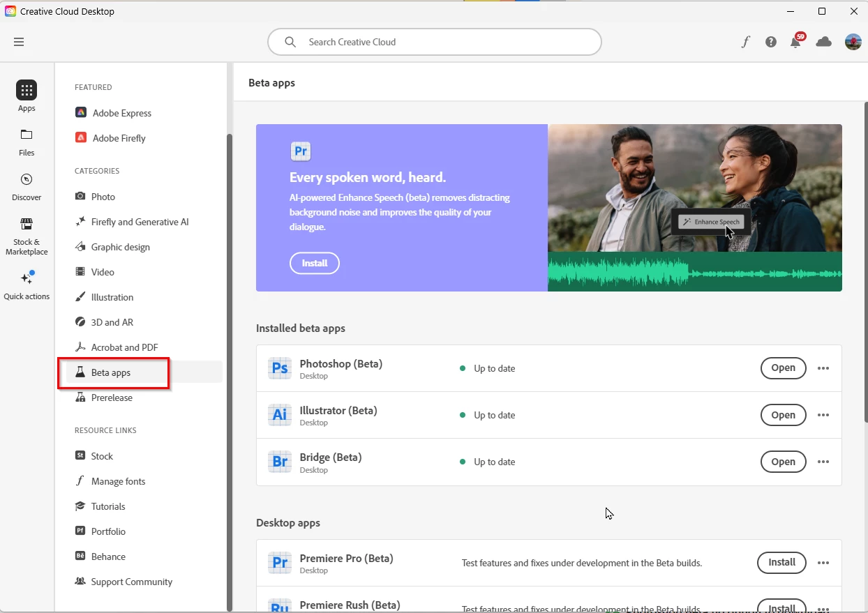Click the Pr icon in the banner
This screenshot has height=613, width=868.
point(301,151)
